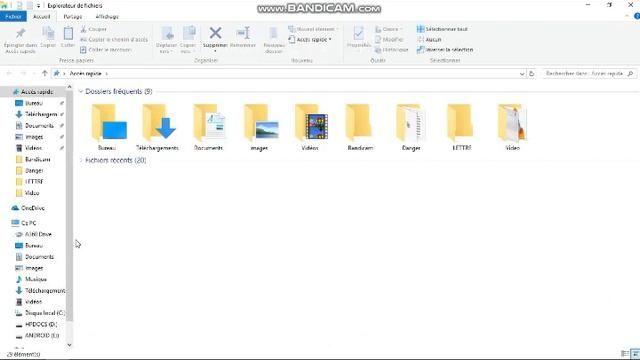The image size is (640, 360).
Task: Select the Bandicam folder thumbnail
Action: pos(360,127)
